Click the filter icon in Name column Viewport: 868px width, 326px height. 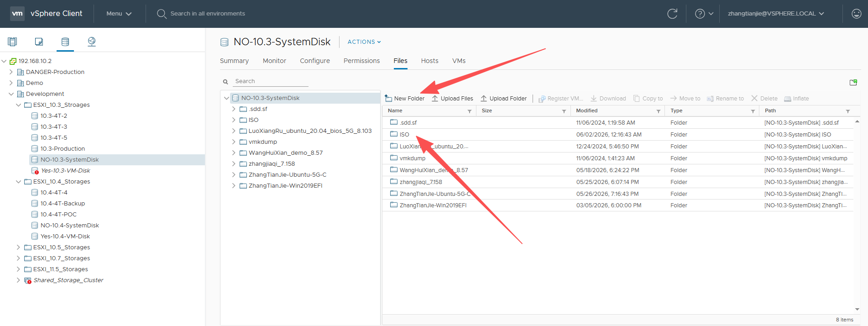click(x=470, y=111)
